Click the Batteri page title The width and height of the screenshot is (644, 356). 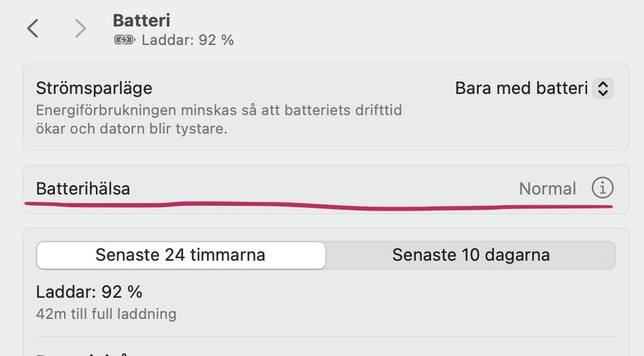pyautogui.click(x=142, y=20)
